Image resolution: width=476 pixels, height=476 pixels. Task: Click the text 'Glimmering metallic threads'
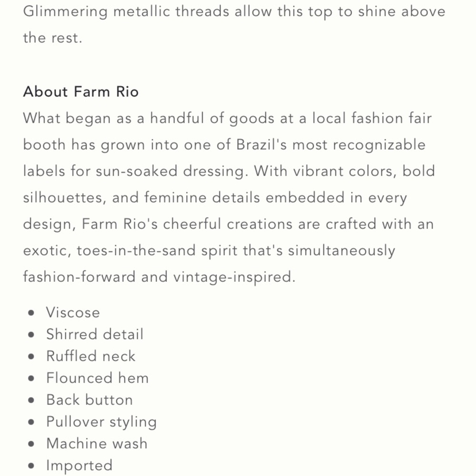click(x=126, y=12)
